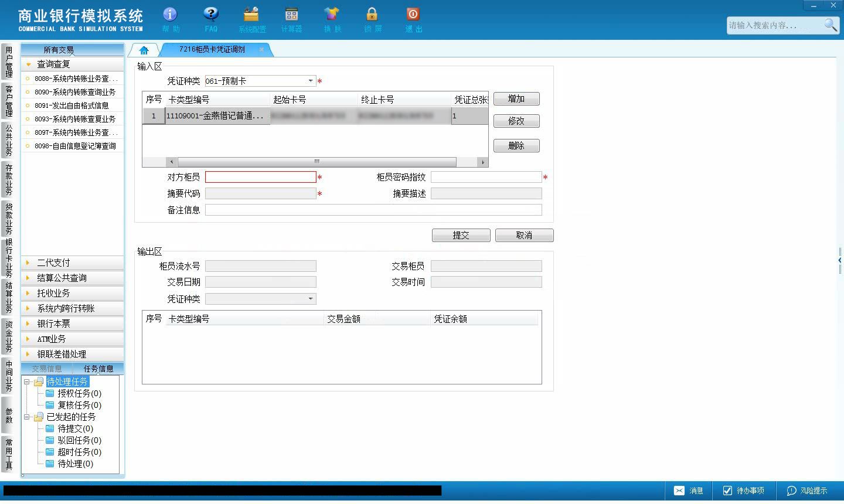Image resolution: width=844 pixels, height=504 pixels.
Task: Click the search box 请输入搜索内容
Action: click(x=774, y=25)
